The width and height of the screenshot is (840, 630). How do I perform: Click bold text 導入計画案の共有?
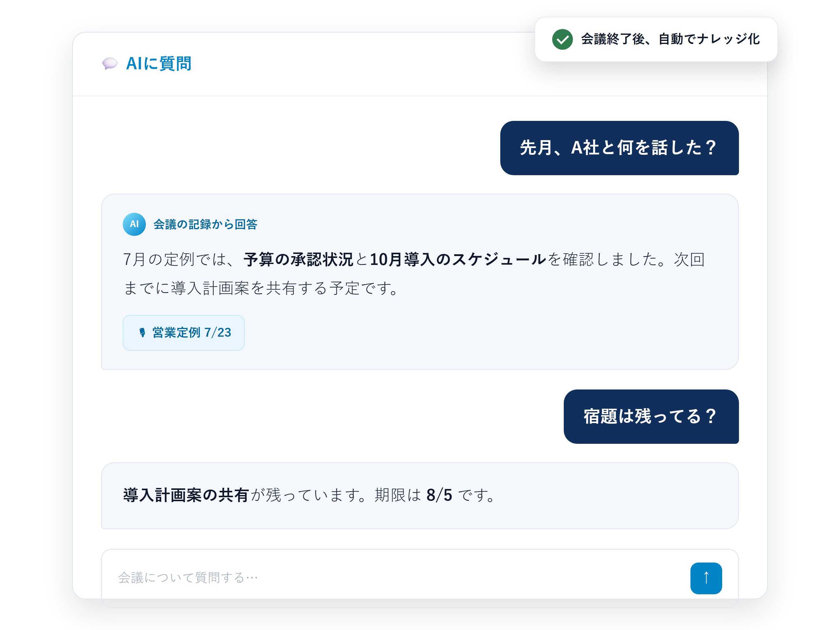click(x=186, y=495)
